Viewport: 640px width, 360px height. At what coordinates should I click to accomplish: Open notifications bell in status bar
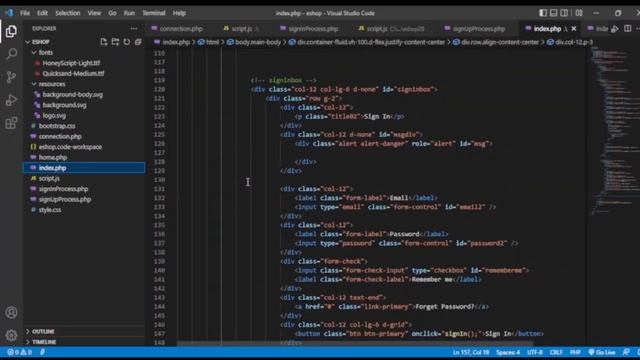[638, 352]
